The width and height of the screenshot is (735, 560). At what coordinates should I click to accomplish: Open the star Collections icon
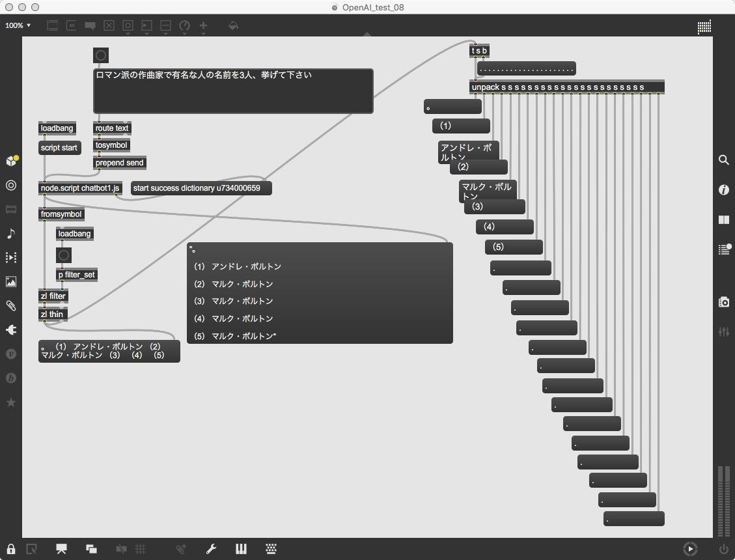click(11, 402)
